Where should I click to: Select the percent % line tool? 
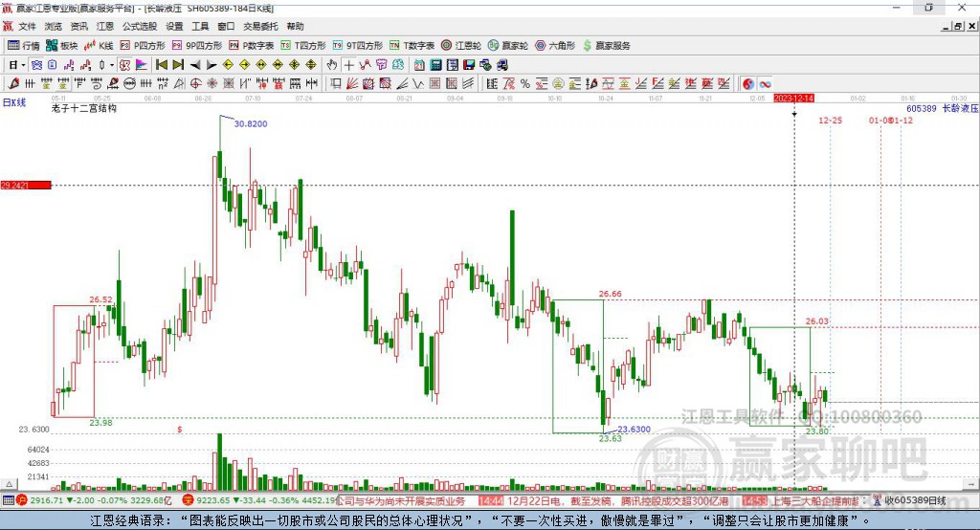(525, 84)
